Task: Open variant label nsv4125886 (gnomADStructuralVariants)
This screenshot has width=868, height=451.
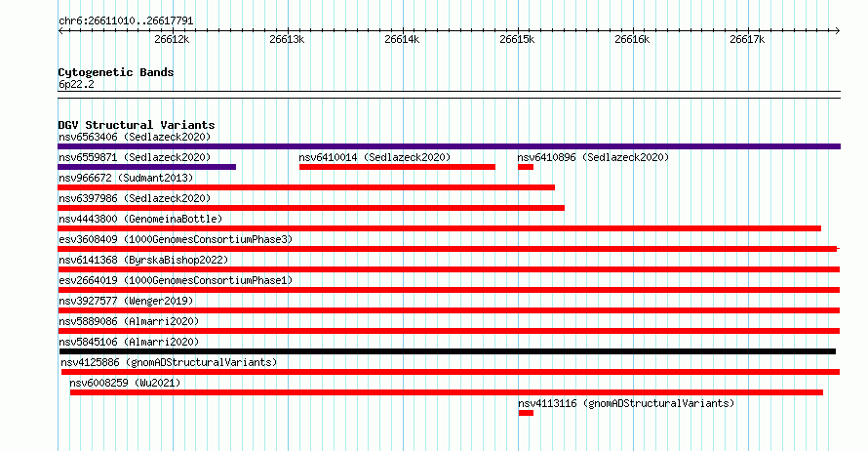Action: [x=169, y=362]
